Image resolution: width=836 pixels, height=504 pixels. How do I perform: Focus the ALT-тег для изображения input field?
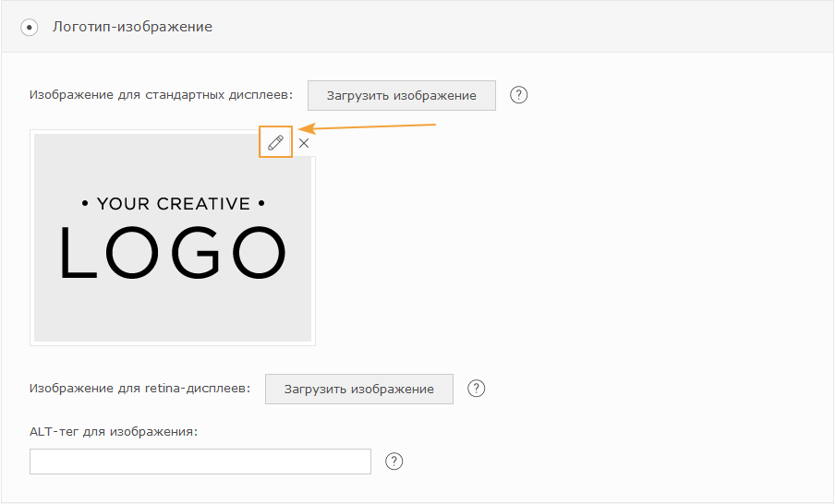[200, 462]
